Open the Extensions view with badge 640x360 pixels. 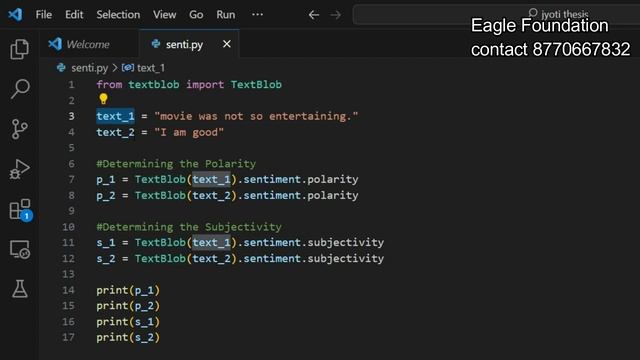coord(20,210)
